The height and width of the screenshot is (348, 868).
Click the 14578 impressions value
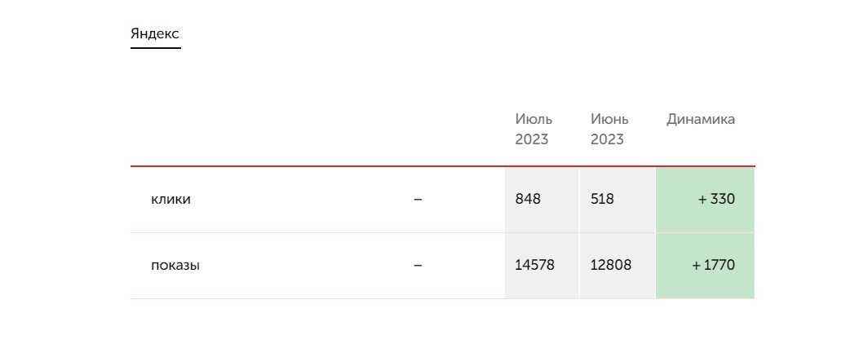point(534,265)
